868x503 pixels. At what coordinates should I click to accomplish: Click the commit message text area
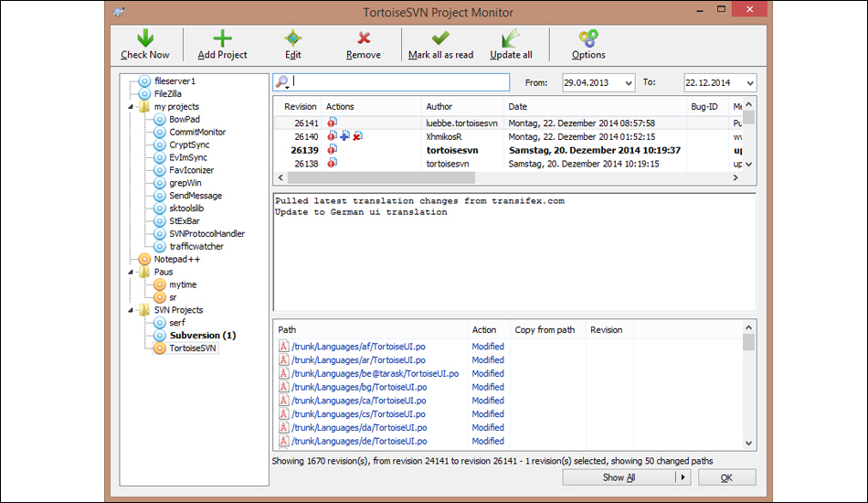point(514,252)
